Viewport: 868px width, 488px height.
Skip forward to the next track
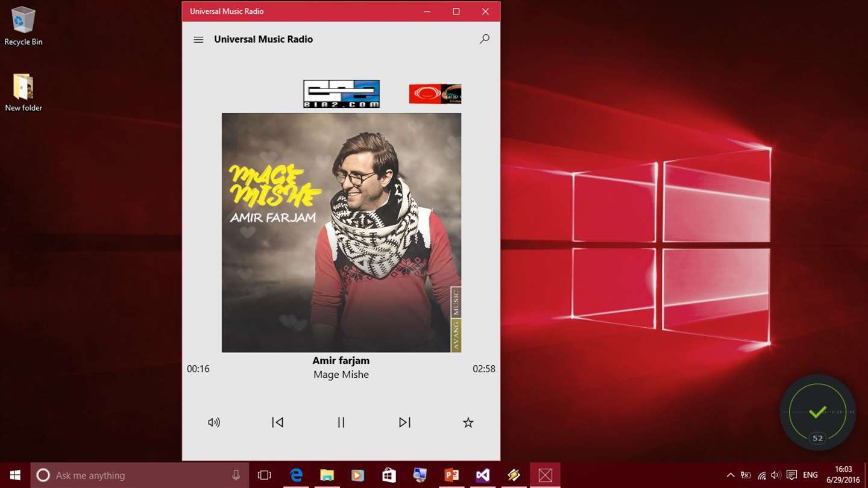(404, 422)
